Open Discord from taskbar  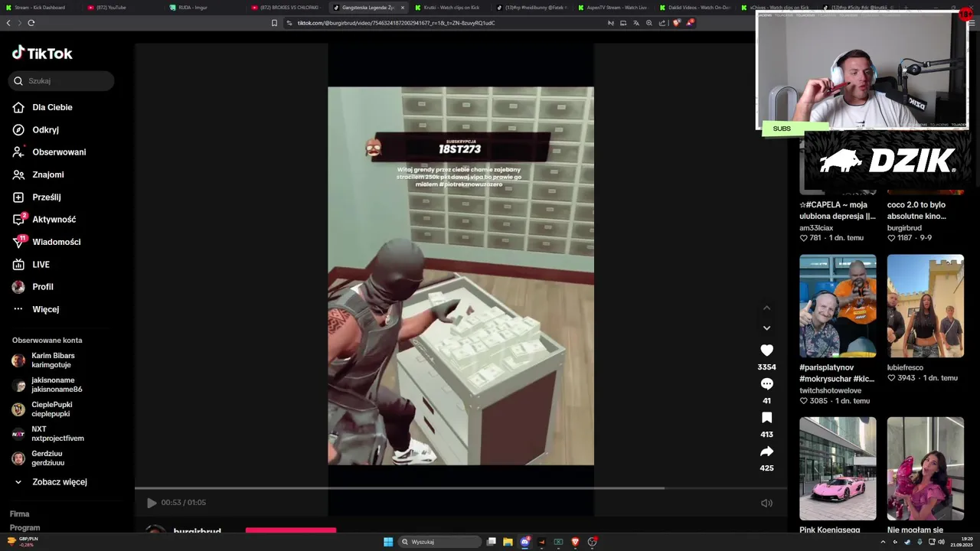(x=524, y=542)
